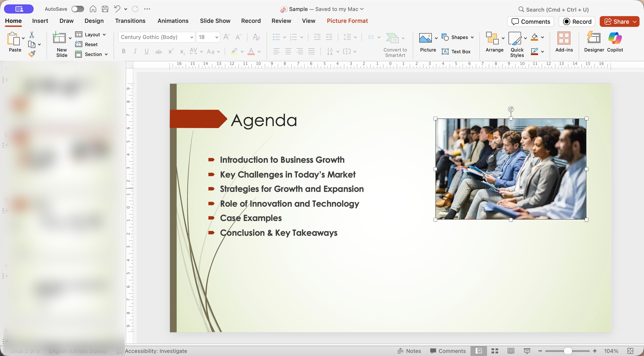
Task: Click Accessibility: Investigate in status bar
Action: click(x=156, y=351)
